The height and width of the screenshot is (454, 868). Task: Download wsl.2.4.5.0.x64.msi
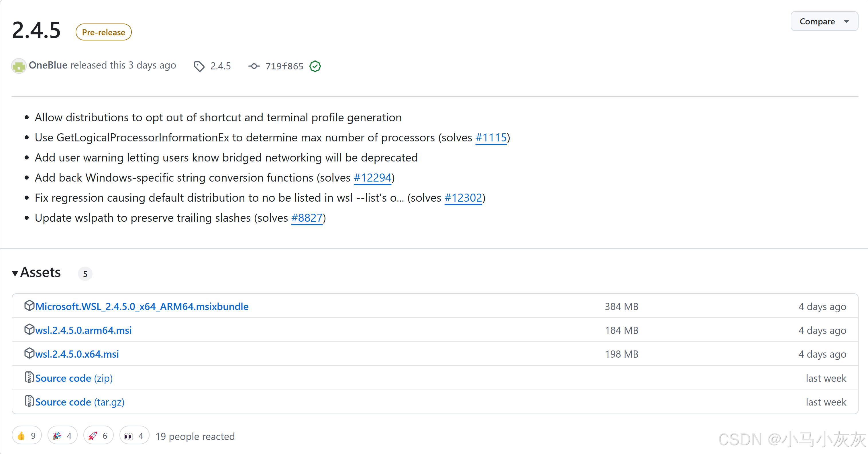77,354
